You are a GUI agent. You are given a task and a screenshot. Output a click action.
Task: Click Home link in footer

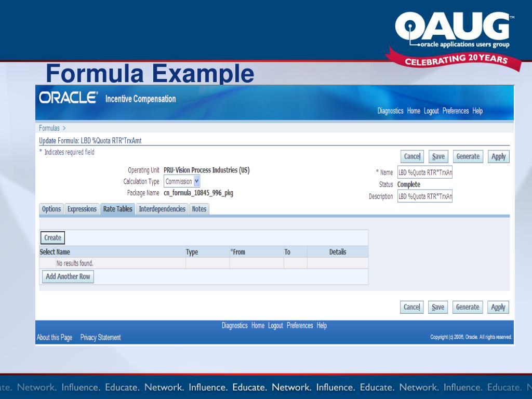pyautogui.click(x=258, y=325)
